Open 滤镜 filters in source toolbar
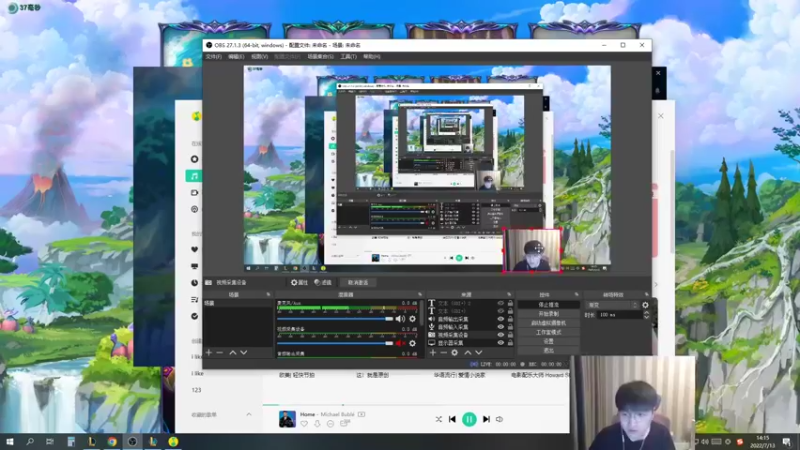Image resolution: width=800 pixels, height=450 pixels. point(323,282)
